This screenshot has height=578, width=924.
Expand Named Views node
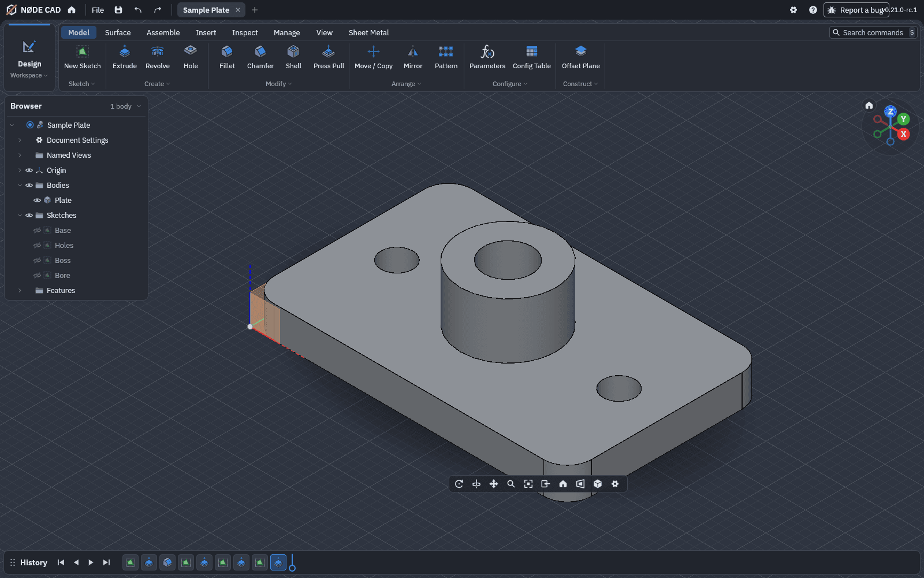[20, 155]
